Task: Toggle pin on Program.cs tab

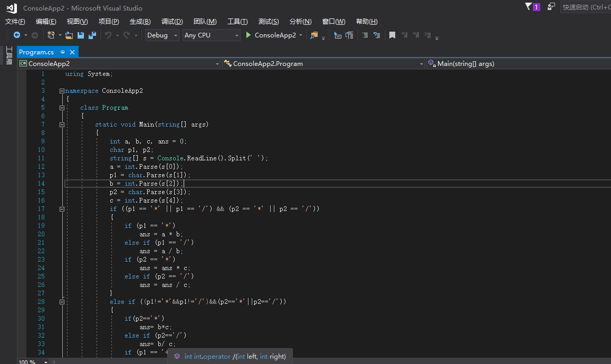Action: point(62,52)
